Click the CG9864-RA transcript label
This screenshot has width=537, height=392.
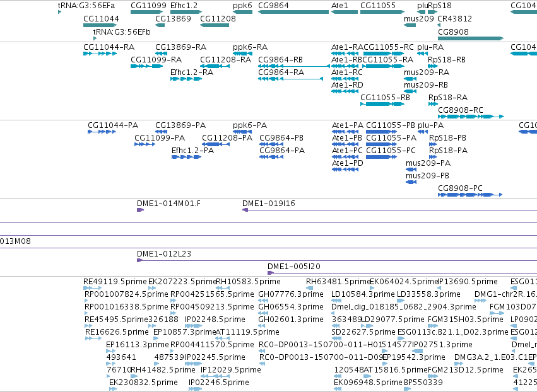pyautogui.click(x=281, y=72)
